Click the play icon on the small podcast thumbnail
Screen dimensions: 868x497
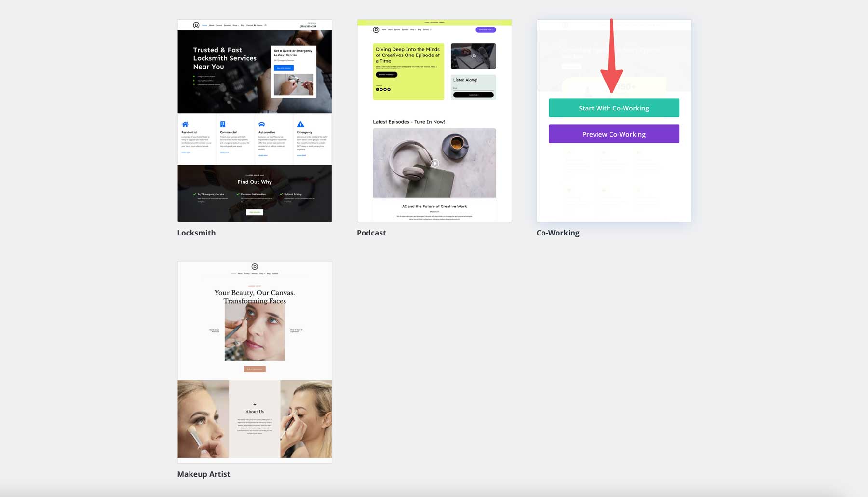click(474, 56)
